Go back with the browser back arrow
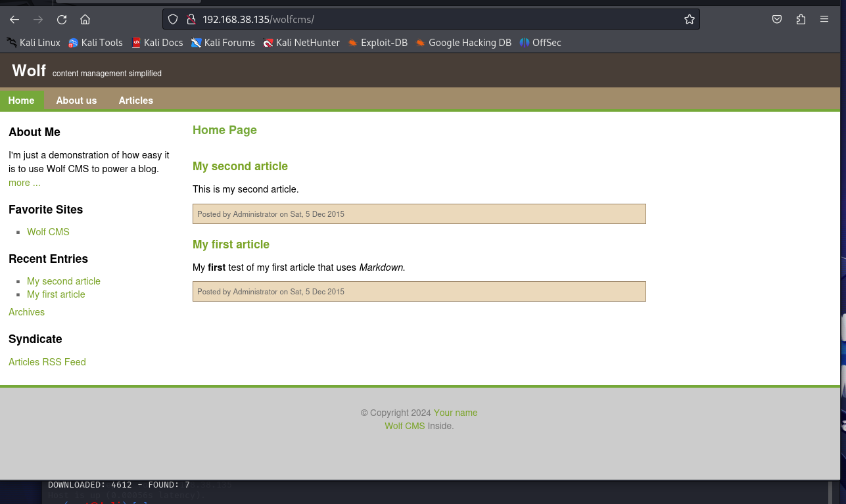Viewport: 846px width, 504px height. tap(14, 20)
